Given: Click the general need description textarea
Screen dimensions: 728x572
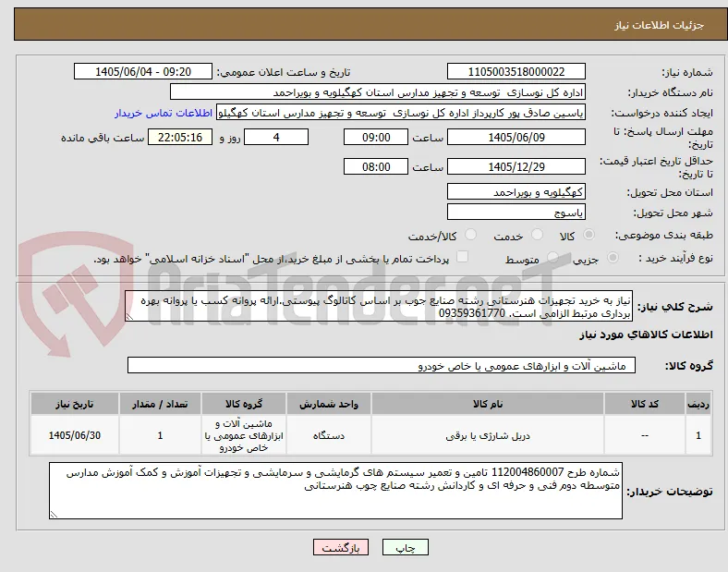Looking at the screenshot, I should pyautogui.click(x=379, y=307).
